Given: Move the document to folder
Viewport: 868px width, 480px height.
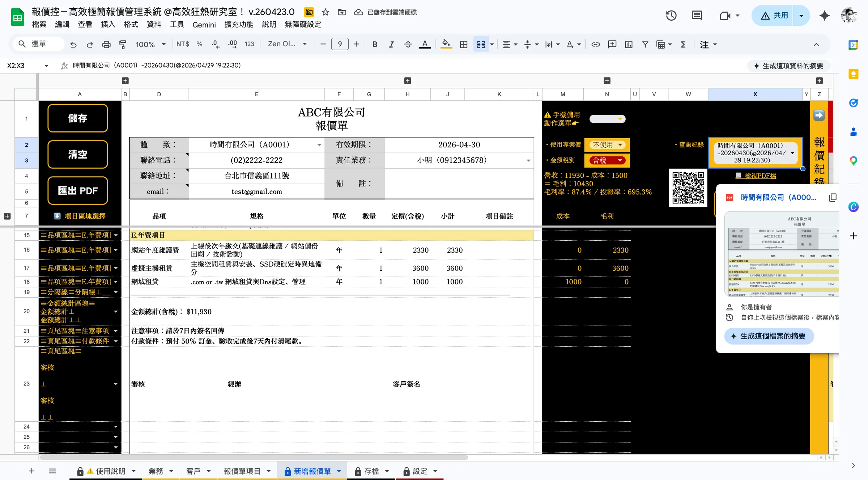Looking at the screenshot, I should click(342, 12).
